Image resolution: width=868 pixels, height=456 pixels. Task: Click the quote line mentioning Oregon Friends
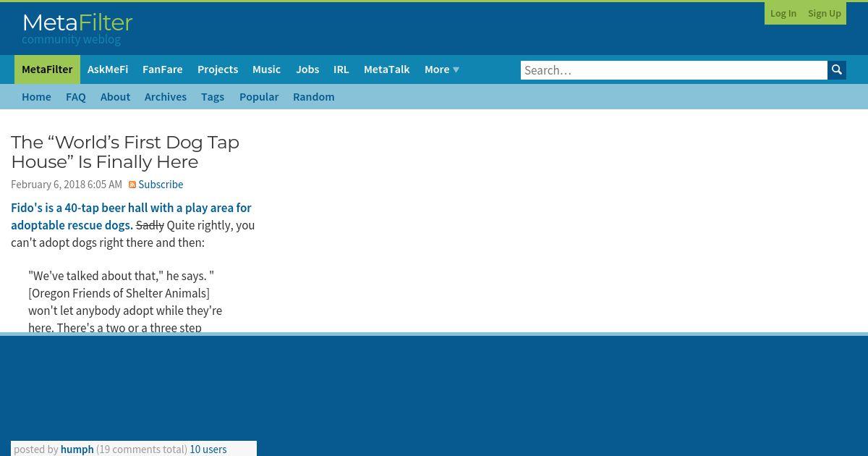pyautogui.click(x=119, y=293)
